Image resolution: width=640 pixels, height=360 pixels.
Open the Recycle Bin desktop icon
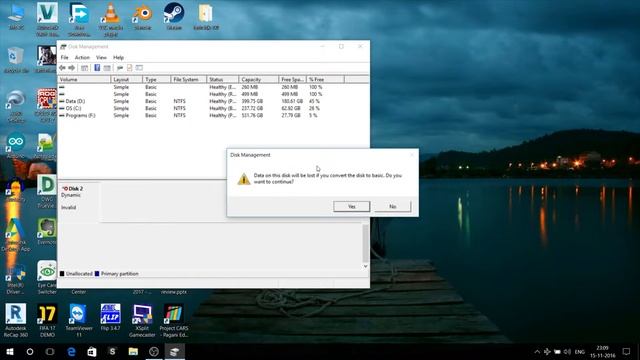coord(16,60)
